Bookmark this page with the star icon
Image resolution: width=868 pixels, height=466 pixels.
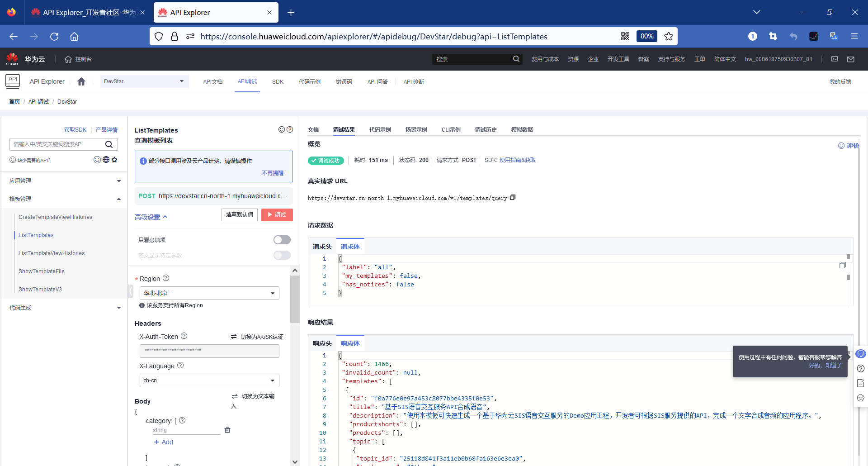pyautogui.click(x=669, y=36)
